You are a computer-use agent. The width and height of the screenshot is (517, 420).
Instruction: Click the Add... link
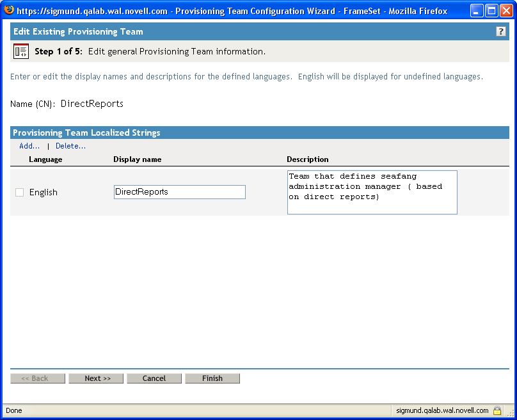click(x=29, y=146)
